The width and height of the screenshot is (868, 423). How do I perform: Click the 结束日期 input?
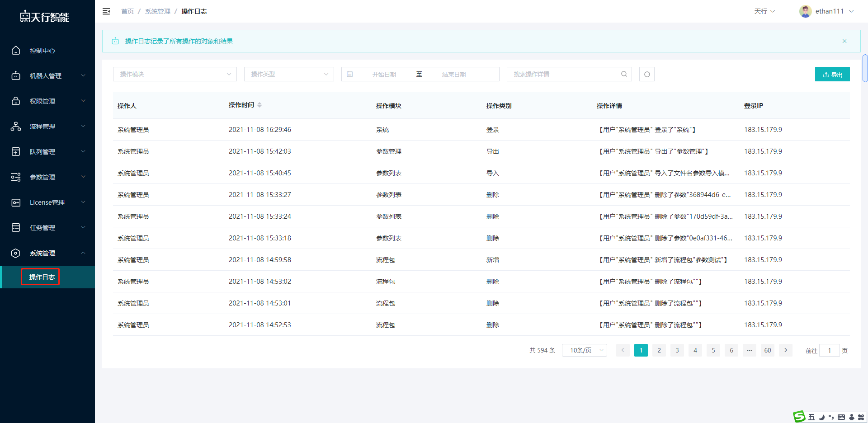(x=454, y=75)
